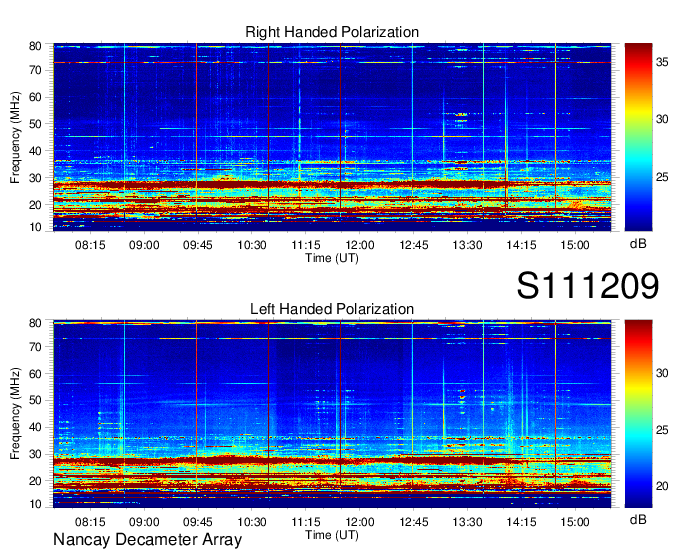Click the 30 dB tick on top colorbar

662,119
